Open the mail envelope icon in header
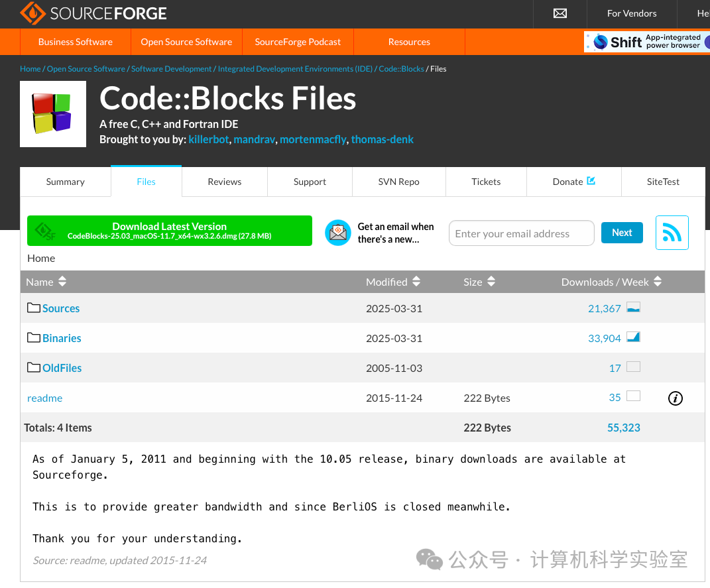The height and width of the screenshot is (588, 710). 560,13
